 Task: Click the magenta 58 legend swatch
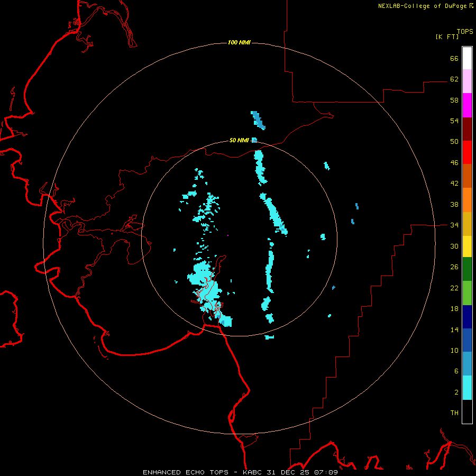(x=467, y=105)
